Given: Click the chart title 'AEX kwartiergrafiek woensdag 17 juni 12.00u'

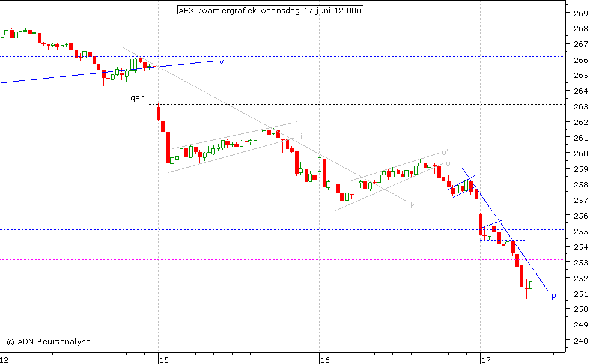Looking at the screenshot, I should tap(270, 10).
